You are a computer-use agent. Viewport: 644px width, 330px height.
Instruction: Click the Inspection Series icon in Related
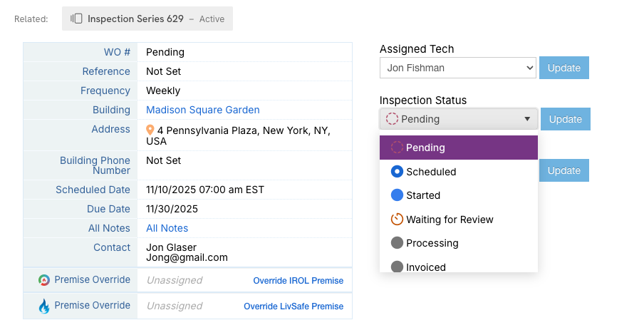click(76, 19)
